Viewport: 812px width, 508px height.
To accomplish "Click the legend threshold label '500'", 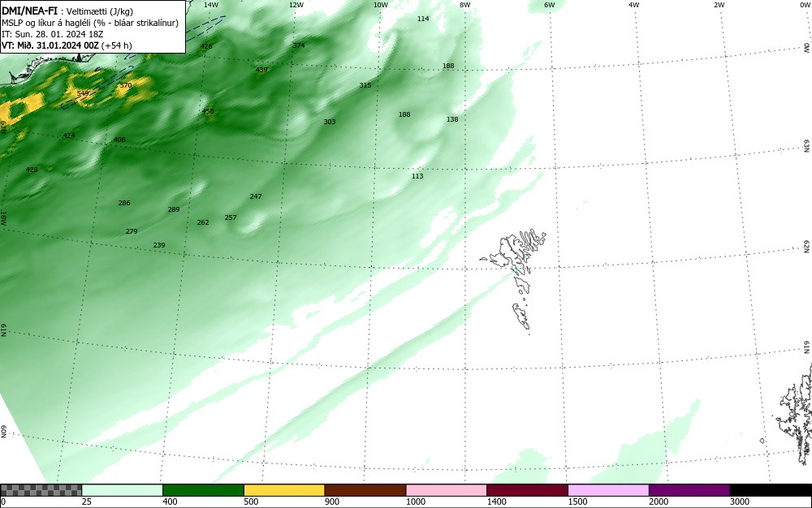I will (251, 502).
